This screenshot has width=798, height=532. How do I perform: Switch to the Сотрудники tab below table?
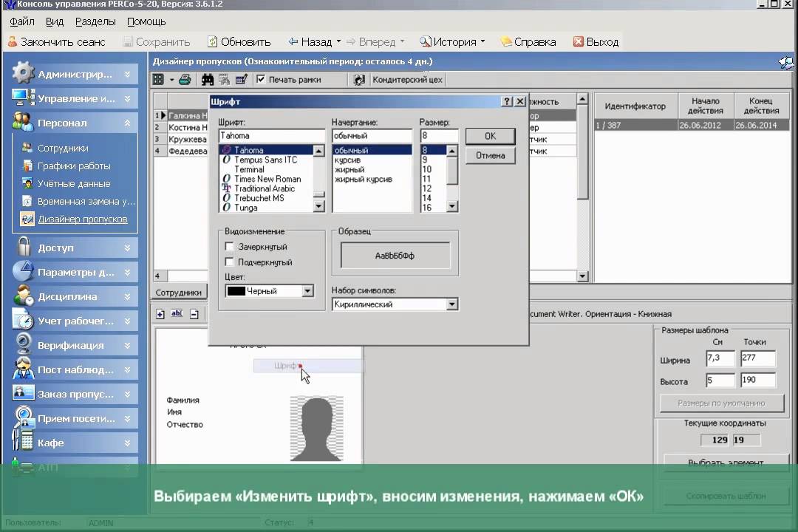(x=179, y=292)
